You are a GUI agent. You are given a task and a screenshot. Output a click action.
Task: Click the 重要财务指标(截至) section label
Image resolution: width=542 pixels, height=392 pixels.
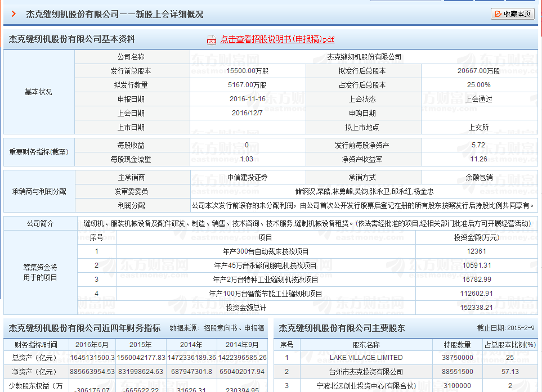coord(39,152)
